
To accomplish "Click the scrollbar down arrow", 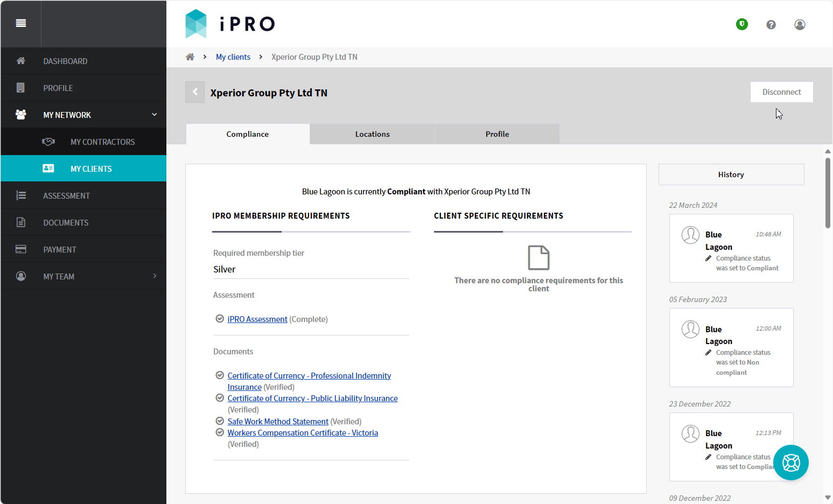I will 828,498.
